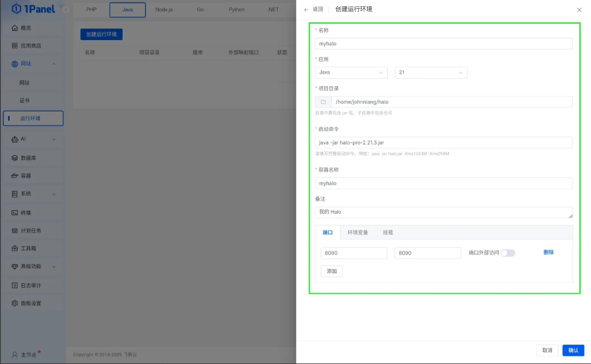
Task: Open the 应用商店 (App Store) section
Action: (x=28, y=46)
